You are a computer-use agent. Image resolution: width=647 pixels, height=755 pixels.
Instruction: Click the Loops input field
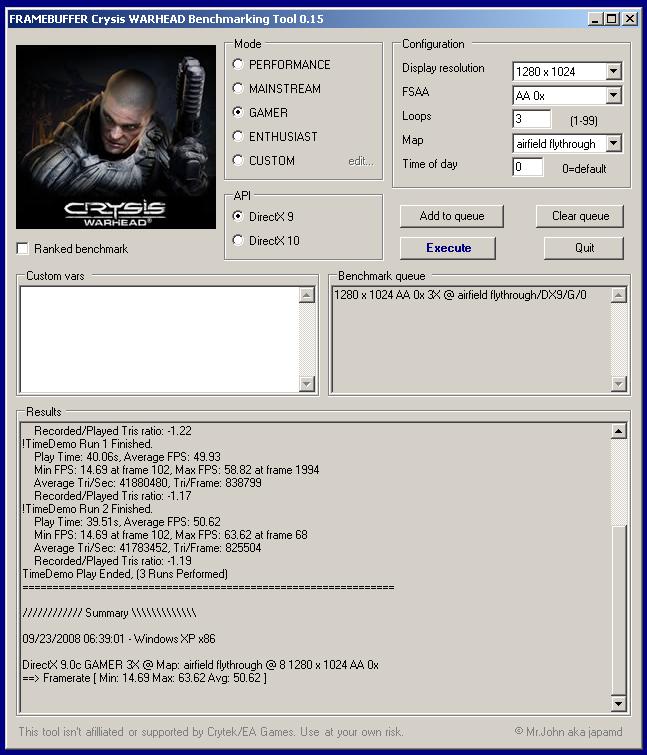point(532,118)
